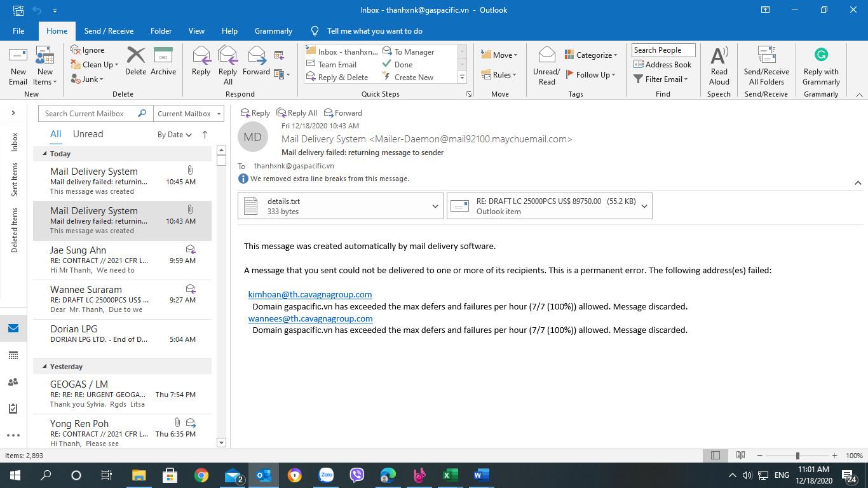Open the kimhoan@th.cavagnagroup.com link
868x488 pixels.
point(309,294)
